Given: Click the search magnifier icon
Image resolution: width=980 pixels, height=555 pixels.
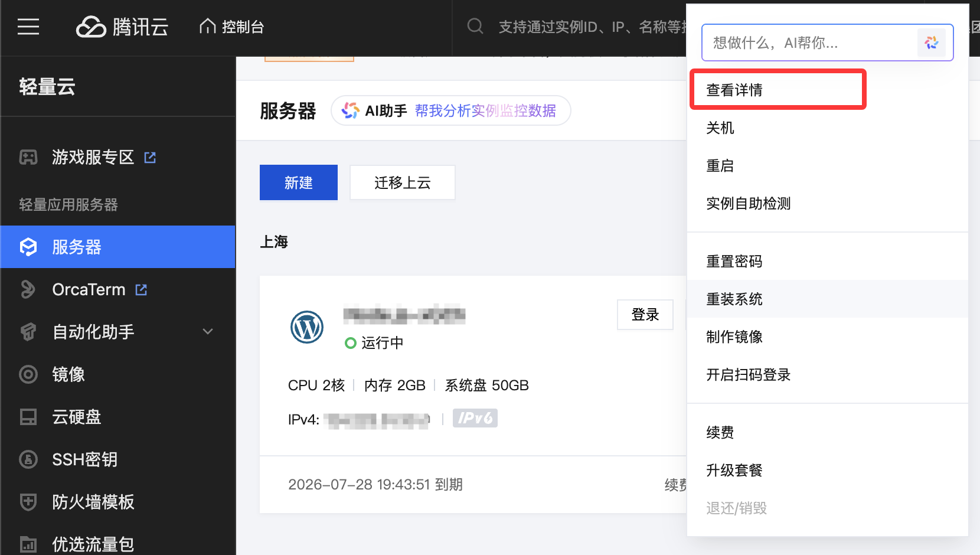Looking at the screenshot, I should click(475, 27).
